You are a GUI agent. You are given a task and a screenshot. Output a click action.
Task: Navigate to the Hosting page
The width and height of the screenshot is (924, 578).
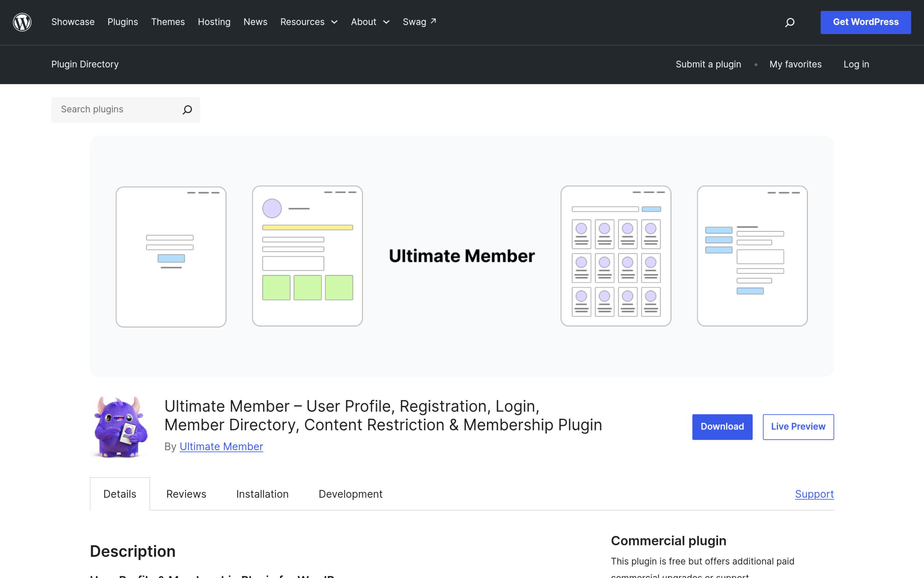pyautogui.click(x=214, y=22)
